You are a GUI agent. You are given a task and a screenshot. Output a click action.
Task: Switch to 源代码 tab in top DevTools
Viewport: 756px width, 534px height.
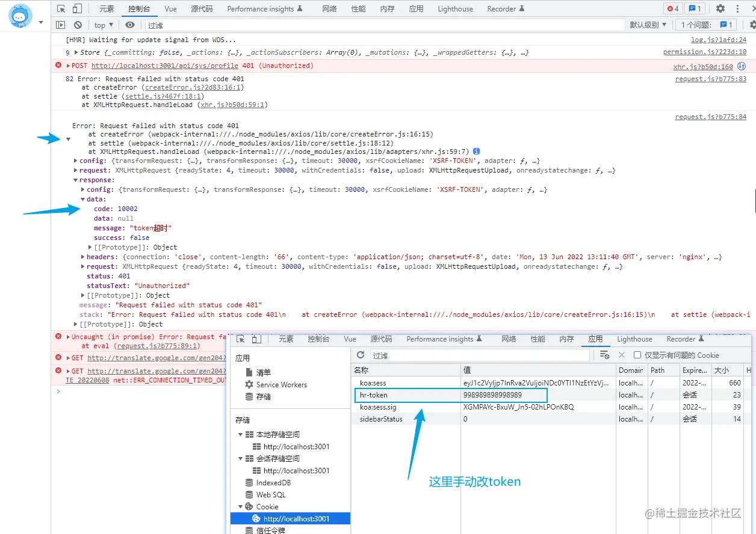click(x=202, y=9)
